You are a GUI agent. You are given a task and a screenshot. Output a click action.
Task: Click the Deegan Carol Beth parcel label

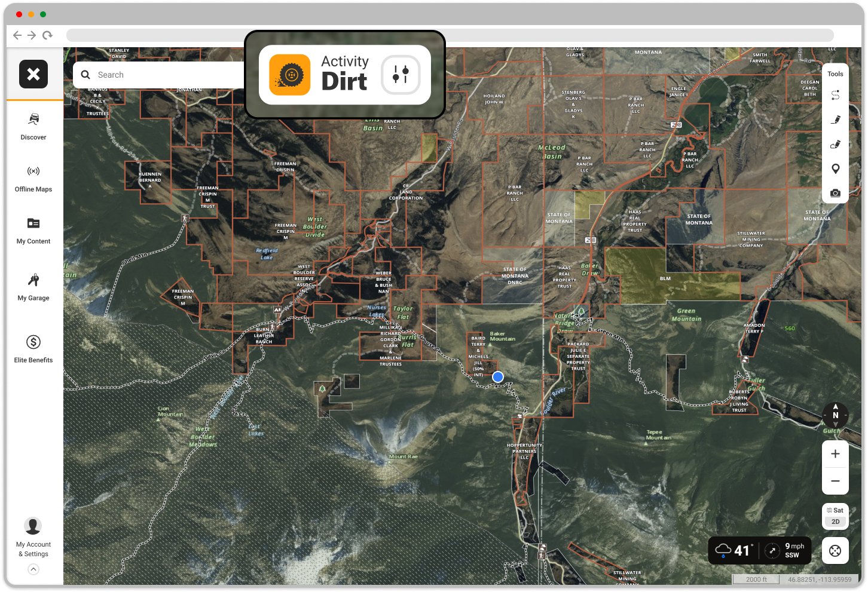(810, 88)
